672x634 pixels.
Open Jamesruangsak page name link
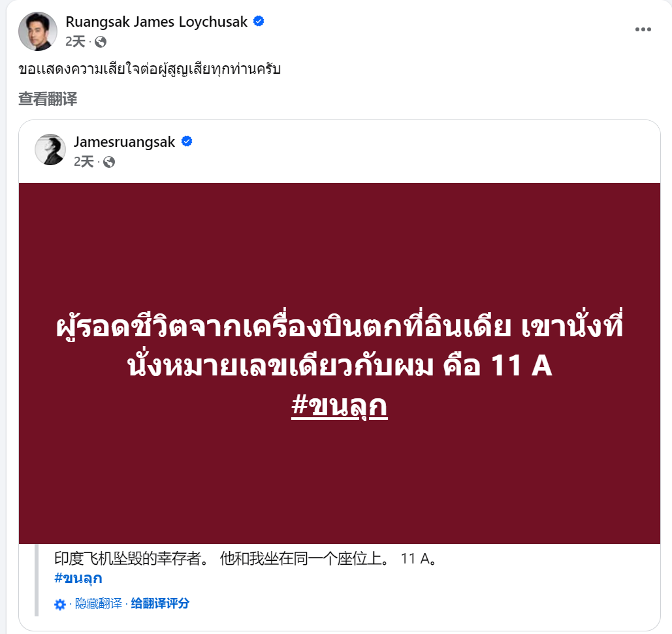[124, 142]
